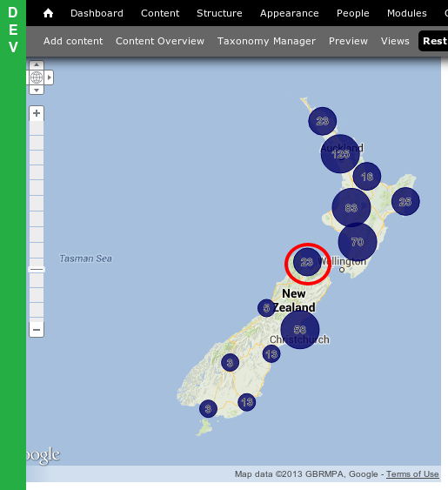Click the Google logo on the map
Image resolution: width=448 pixels, height=490 pixels.
tap(43, 455)
